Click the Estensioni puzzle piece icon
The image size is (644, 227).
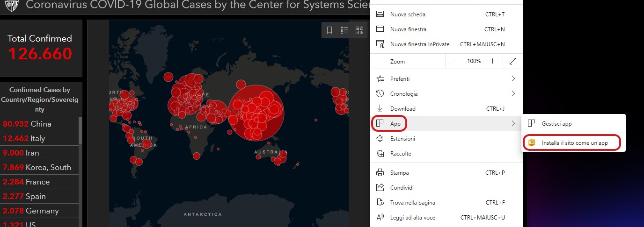(x=381, y=139)
